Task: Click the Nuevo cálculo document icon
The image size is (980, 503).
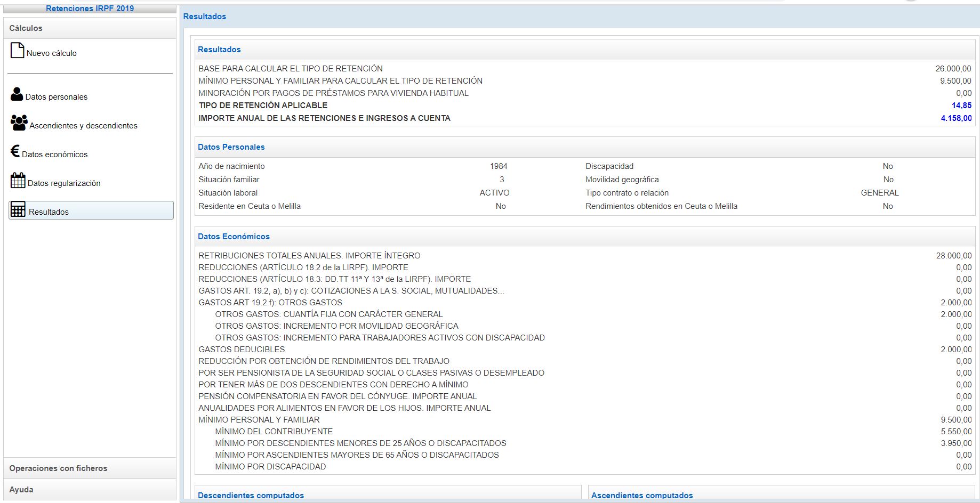Action: (x=17, y=51)
